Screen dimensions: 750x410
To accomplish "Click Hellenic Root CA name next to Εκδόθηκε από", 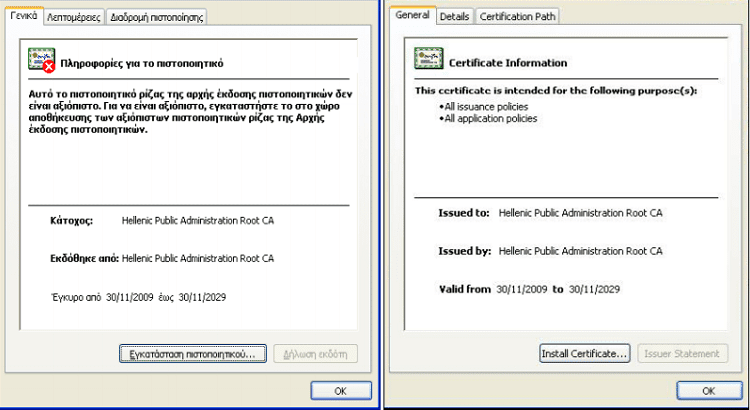I will 198,258.
